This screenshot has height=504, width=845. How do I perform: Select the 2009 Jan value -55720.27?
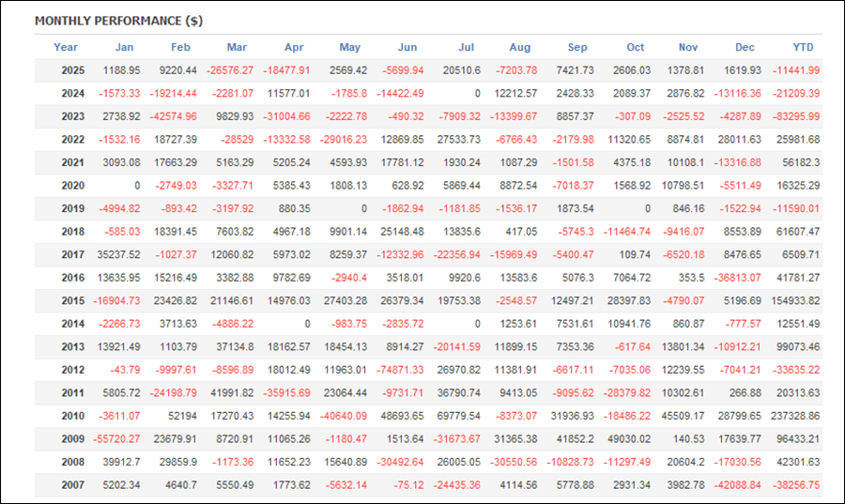pos(115,439)
